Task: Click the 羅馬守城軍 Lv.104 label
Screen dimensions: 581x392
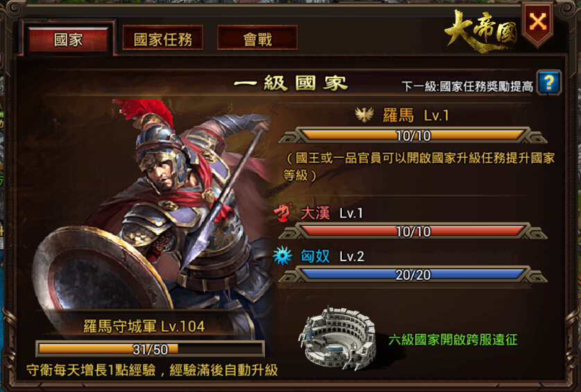Action: [x=144, y=326]
